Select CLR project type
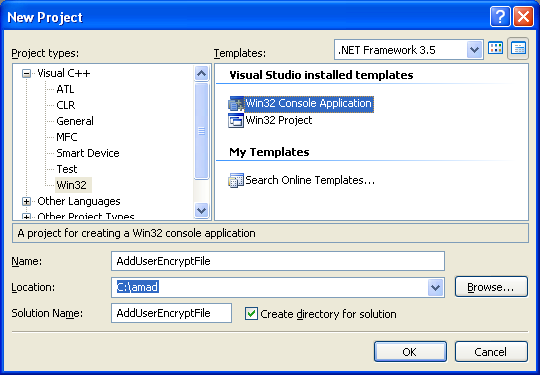The width and height of the screenshot is (540, 375). pyautogui.click(x=65, y=105)
